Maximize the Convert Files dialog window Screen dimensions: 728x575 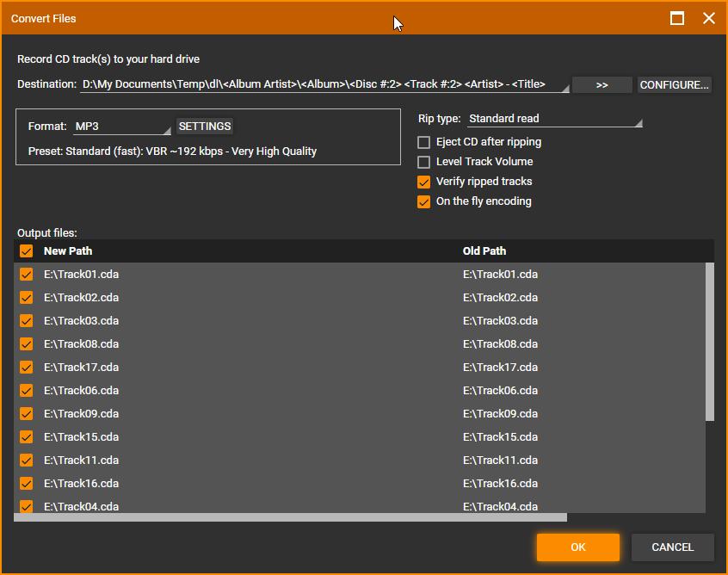pyautogui.click(x=677, y=18)
